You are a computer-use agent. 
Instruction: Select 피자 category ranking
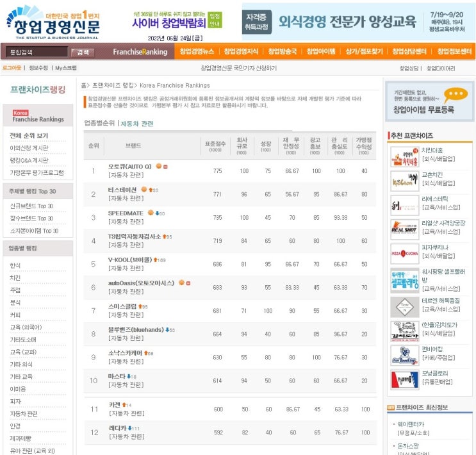(x=15, y=401)
